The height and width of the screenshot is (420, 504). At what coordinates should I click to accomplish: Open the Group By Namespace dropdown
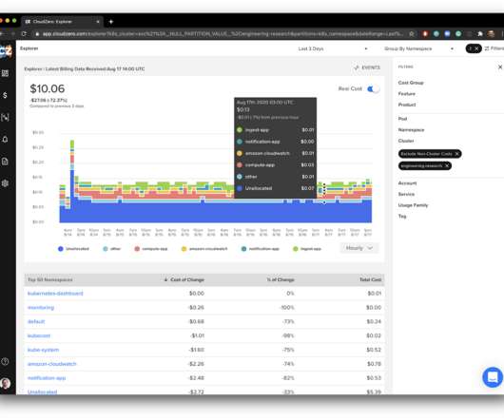[x=418, y=48]
